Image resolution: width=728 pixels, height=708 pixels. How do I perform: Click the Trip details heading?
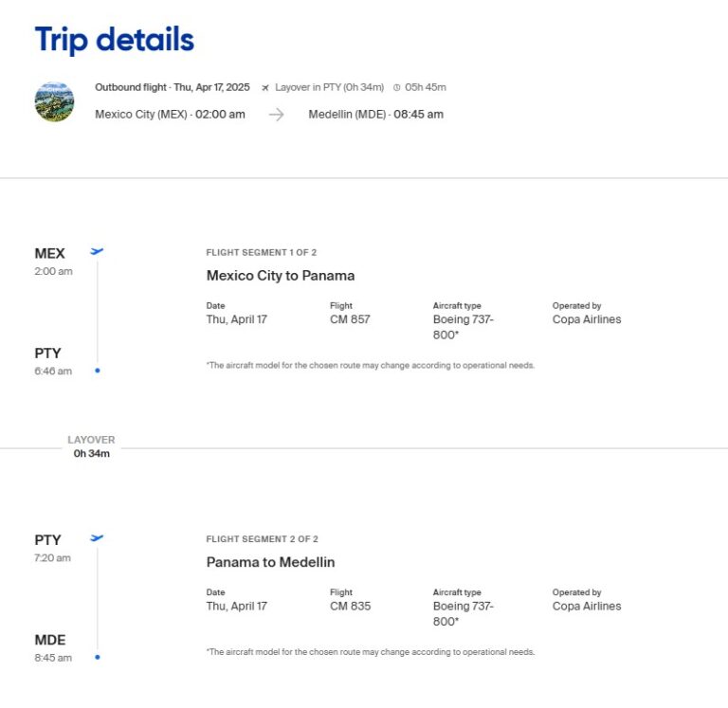pos(114,40)
